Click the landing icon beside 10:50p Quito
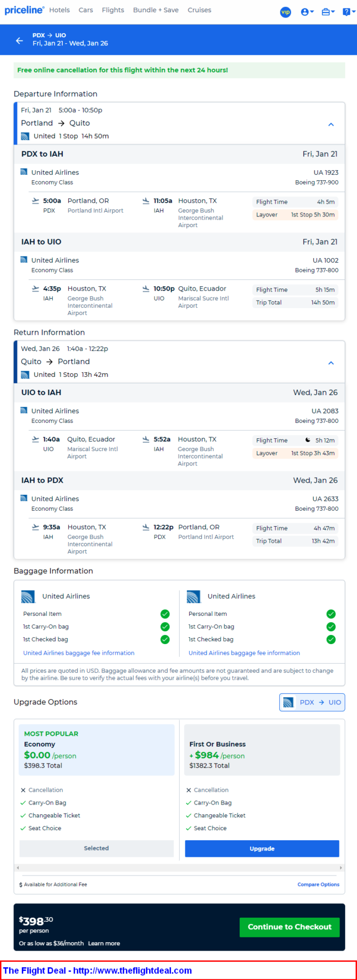Image resolution: width=357 pixels, height=980 pixels. [x=146, y=288]
